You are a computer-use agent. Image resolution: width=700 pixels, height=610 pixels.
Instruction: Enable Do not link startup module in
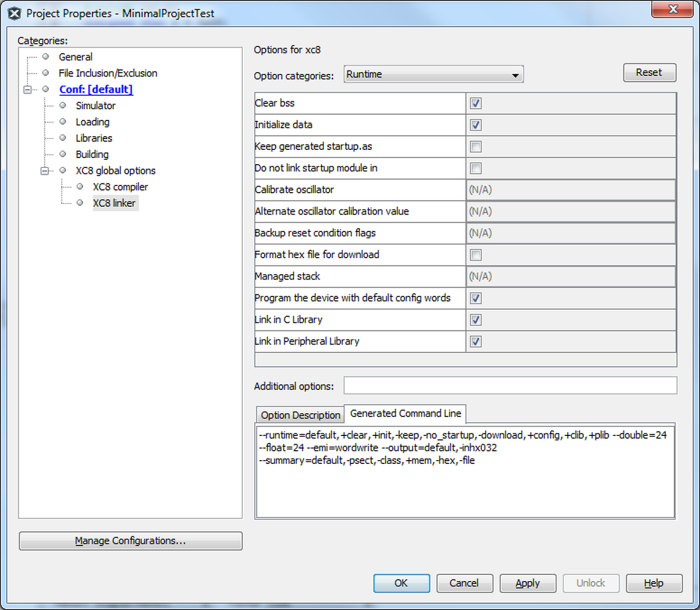(x=476, y=168)
